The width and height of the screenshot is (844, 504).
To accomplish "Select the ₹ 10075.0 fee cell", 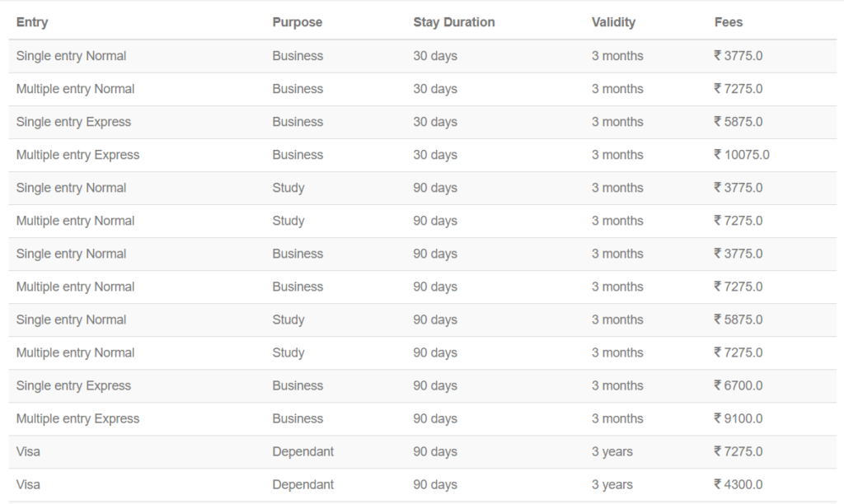I will [742, 155].
